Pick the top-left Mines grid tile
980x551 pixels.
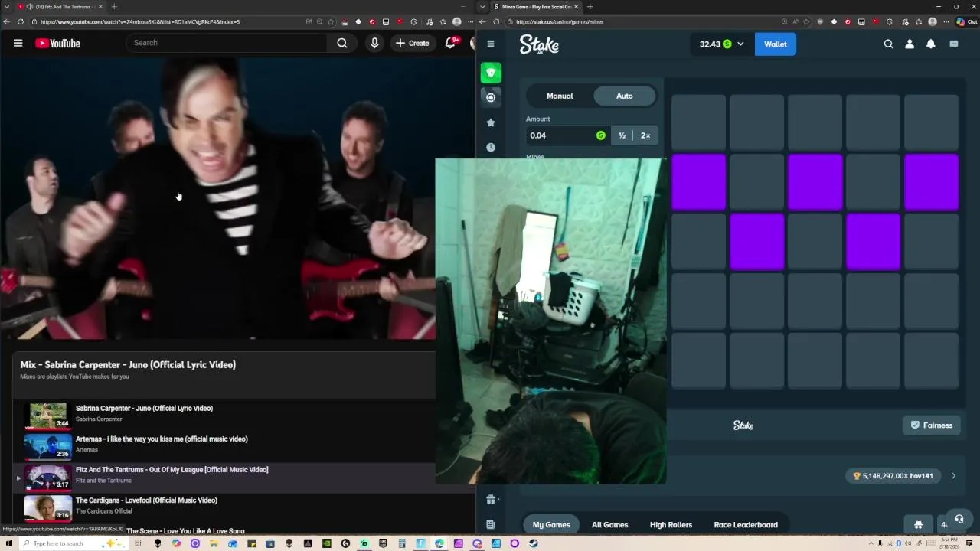pyautogui.click(x=699, y=122)
